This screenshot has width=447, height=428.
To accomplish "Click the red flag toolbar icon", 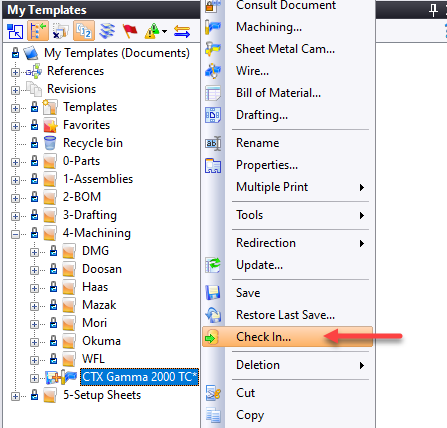I will [130, 31].
